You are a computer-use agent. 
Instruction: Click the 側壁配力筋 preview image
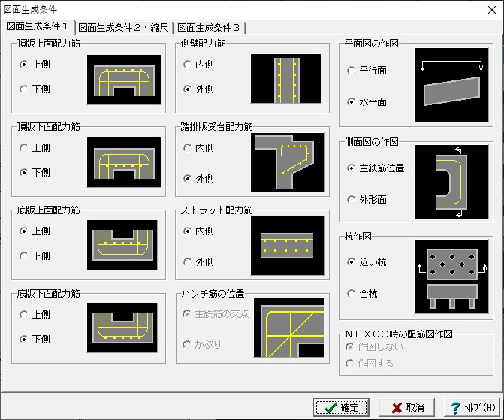click(285, 79)
